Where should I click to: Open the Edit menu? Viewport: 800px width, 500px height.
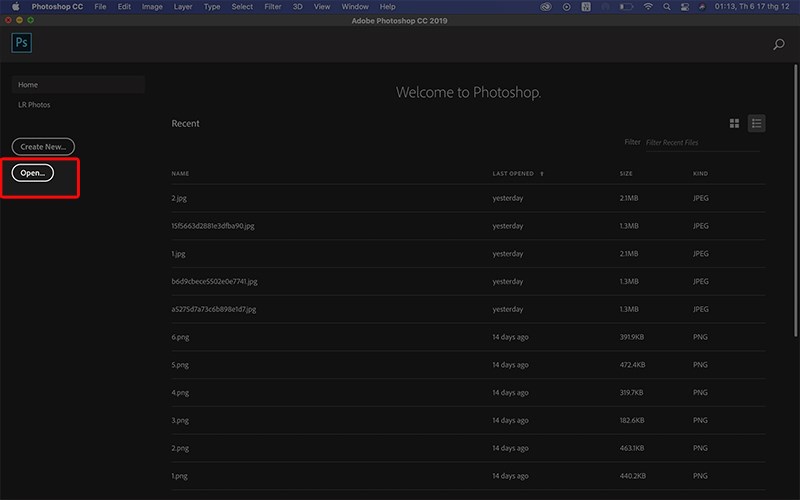pyautogui.click(x=124, y=7)
